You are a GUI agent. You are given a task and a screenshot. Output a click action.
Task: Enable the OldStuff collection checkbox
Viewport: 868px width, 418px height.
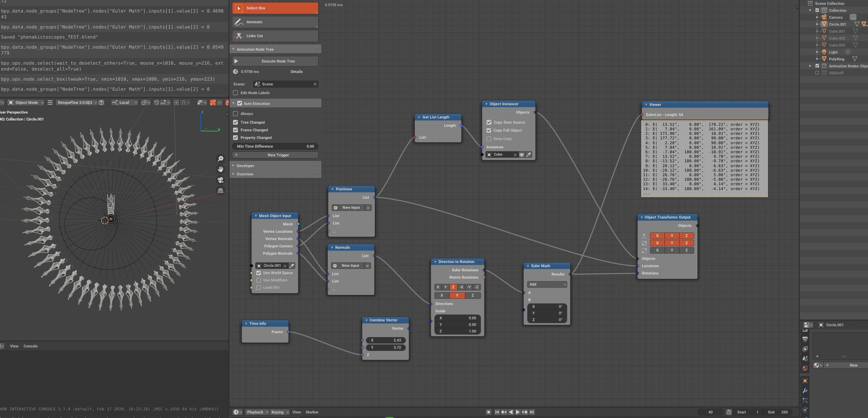pyautogui.click(x=818, y=73)
